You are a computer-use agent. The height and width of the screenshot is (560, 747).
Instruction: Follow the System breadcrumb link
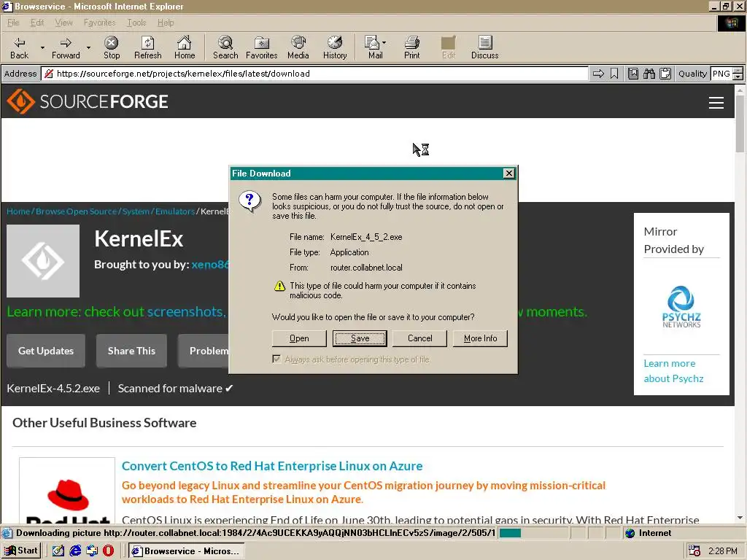136,211
